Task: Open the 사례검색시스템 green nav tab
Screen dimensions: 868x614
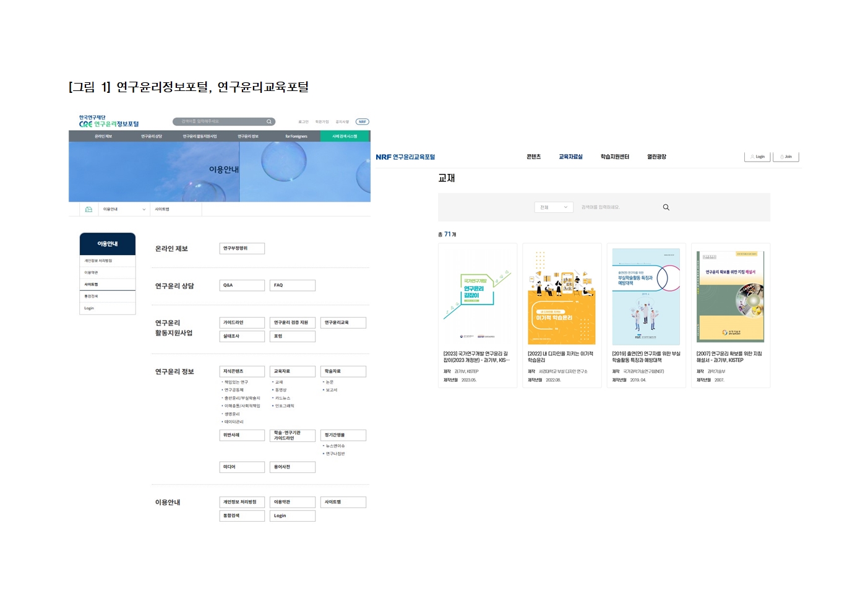Action: point(345,136)
